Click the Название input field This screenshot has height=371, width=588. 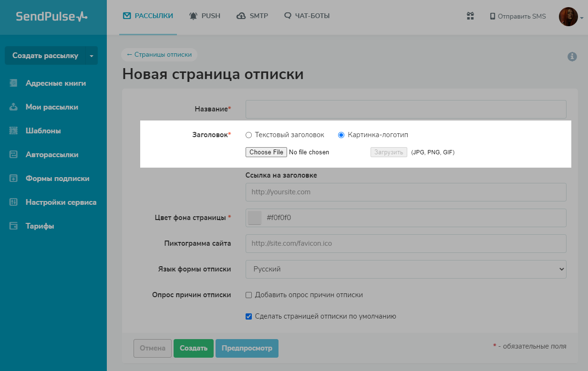pos(406,110)
